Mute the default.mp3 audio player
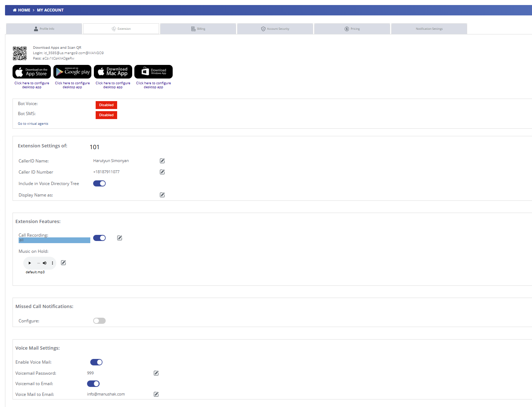532x407 pixels. (44, 263)
